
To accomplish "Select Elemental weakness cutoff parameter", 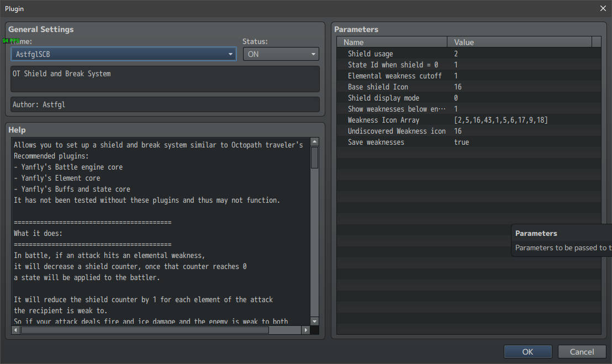I will [x=469, y=76].
